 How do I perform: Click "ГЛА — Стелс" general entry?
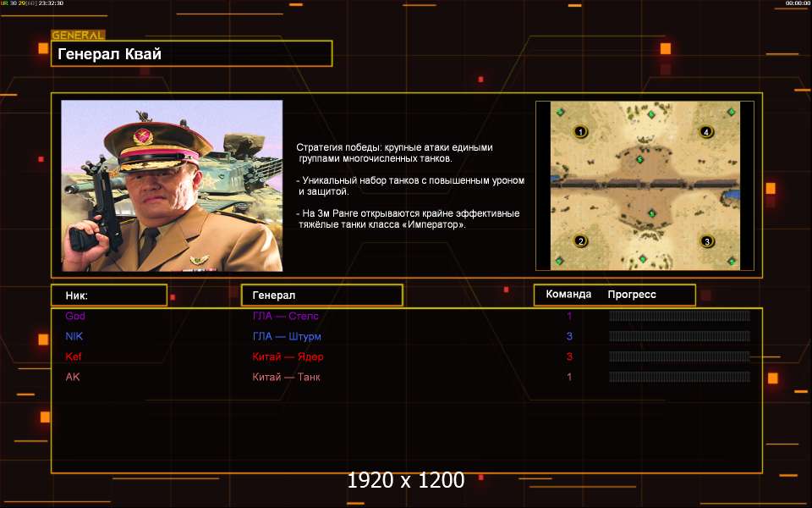point(285,316)
